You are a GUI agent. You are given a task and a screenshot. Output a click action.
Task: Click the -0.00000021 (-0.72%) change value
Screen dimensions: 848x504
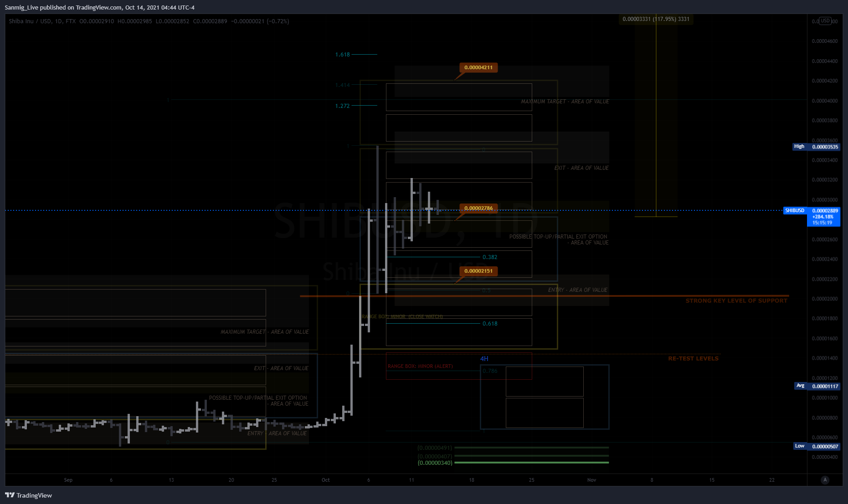(260, 21)
